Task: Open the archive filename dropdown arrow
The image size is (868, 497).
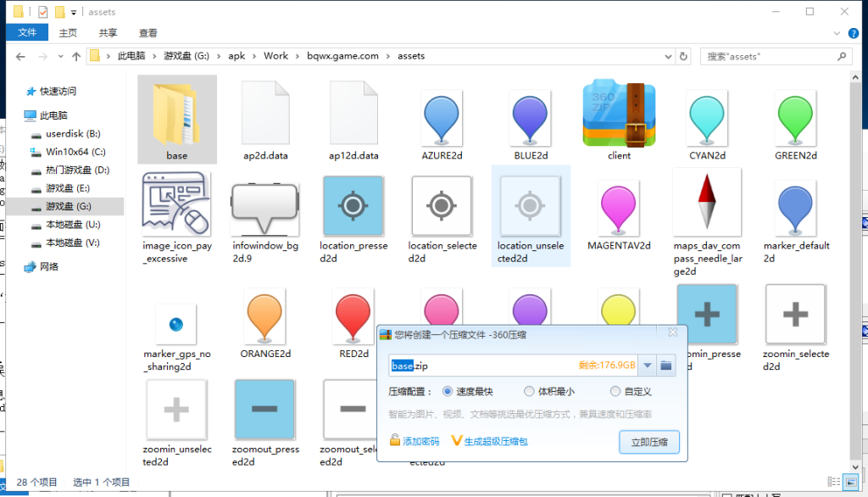Action: [x=649, y=365]
